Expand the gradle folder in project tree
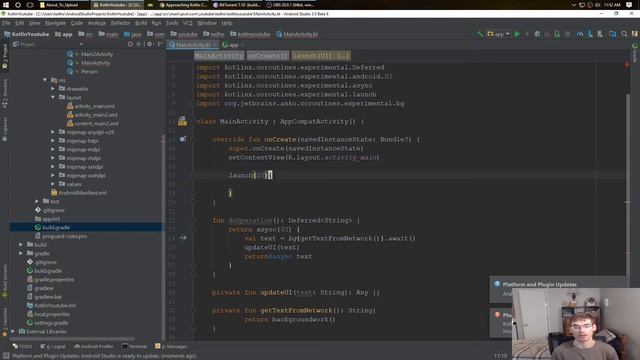Image resolution: width=640 pixels, height=360 pixels. 21,253
